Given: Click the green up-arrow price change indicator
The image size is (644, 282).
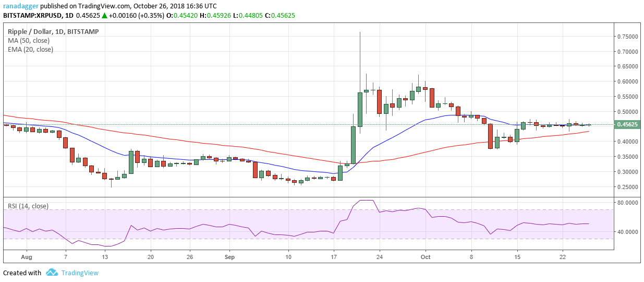Looking at the screenshot, I should [104, 16].
